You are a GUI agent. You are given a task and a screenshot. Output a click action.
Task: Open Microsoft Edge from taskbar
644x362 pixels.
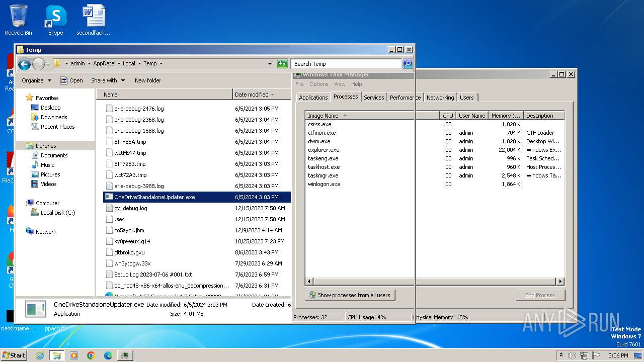(x=108, y=355)
